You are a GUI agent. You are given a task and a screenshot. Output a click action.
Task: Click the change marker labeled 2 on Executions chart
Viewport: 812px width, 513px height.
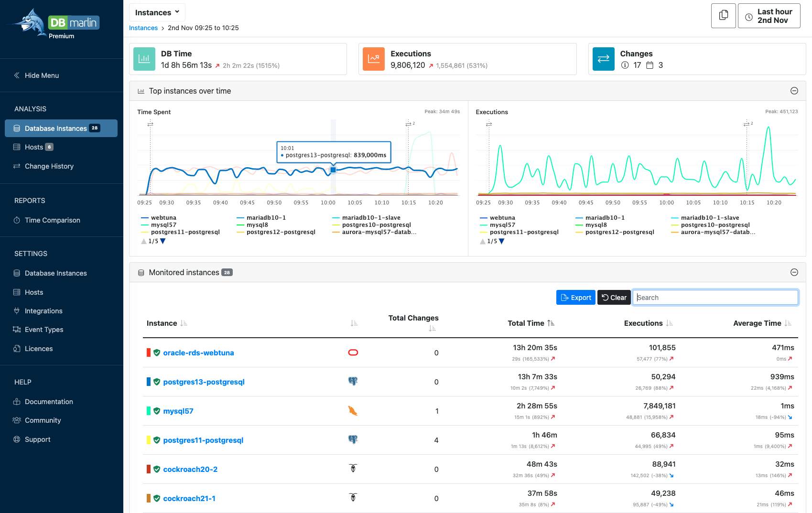pos(747,124)
